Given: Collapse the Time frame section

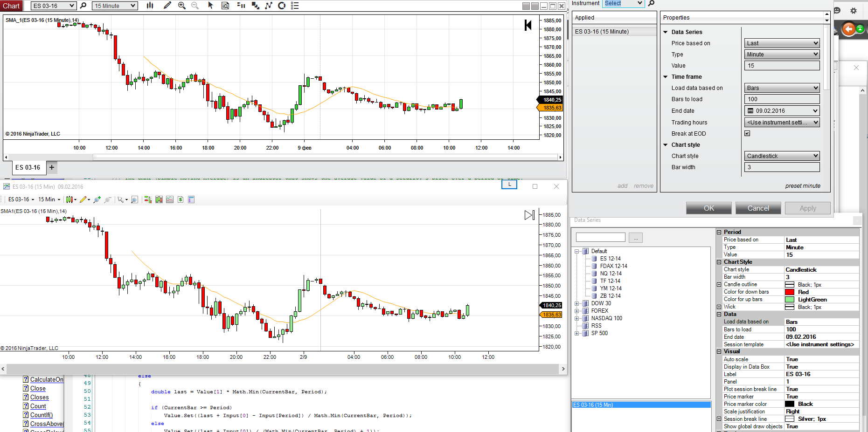Looking at the screenshot, I should pos(666,77).
